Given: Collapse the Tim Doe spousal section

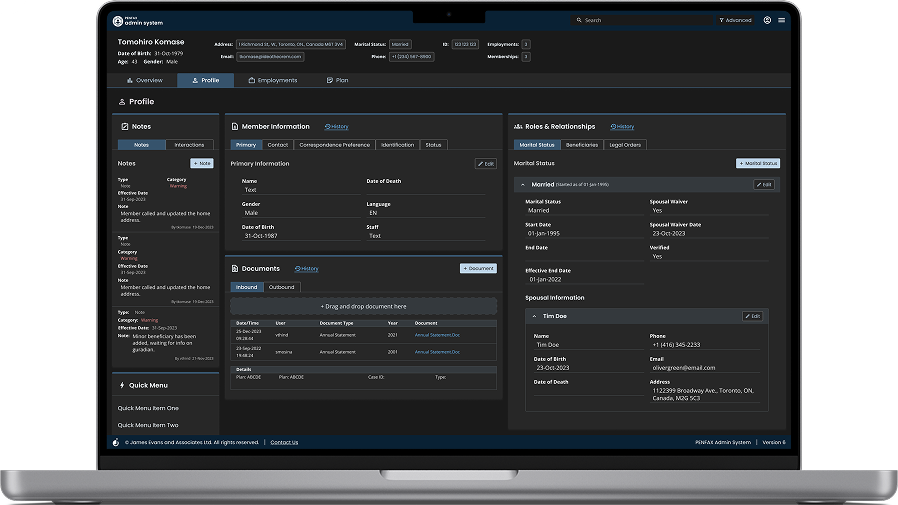Looking at the screenshot, I should click(x=533, y=316).
